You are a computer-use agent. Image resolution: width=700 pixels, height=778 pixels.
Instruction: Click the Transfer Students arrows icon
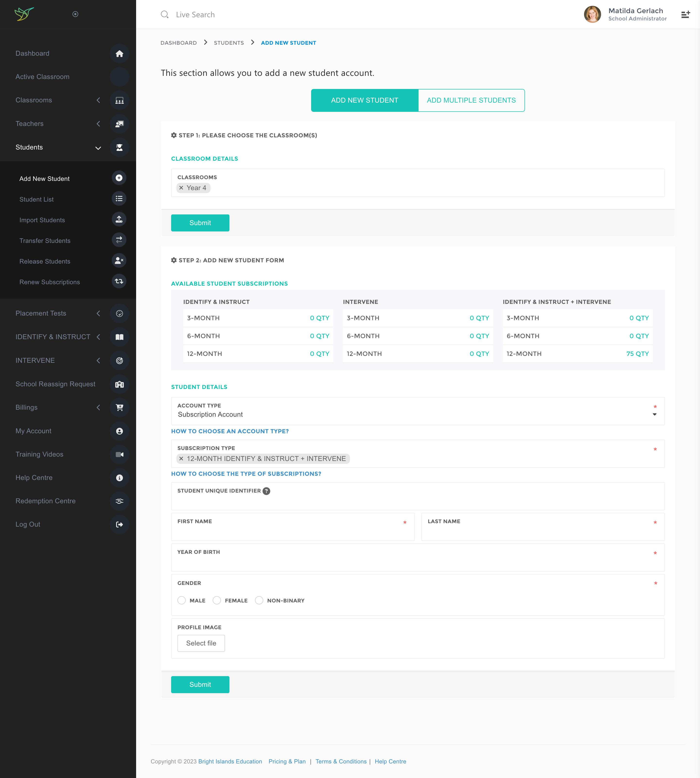(x=119, y=240)
